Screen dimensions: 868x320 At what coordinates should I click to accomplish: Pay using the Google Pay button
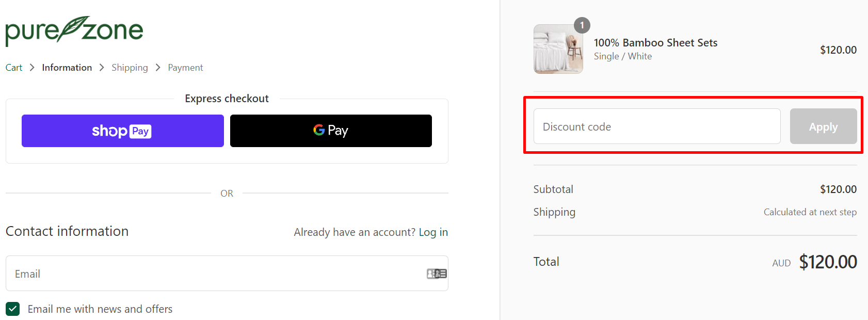click(331, 131)
